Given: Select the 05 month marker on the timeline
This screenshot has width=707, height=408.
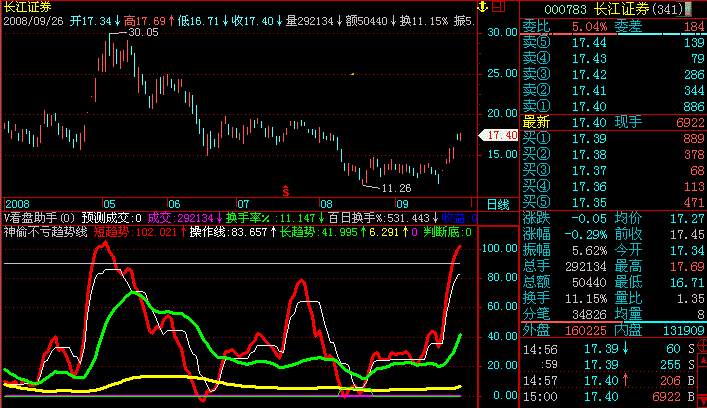Looking at the screenshot, I should (x=109, y=204).
